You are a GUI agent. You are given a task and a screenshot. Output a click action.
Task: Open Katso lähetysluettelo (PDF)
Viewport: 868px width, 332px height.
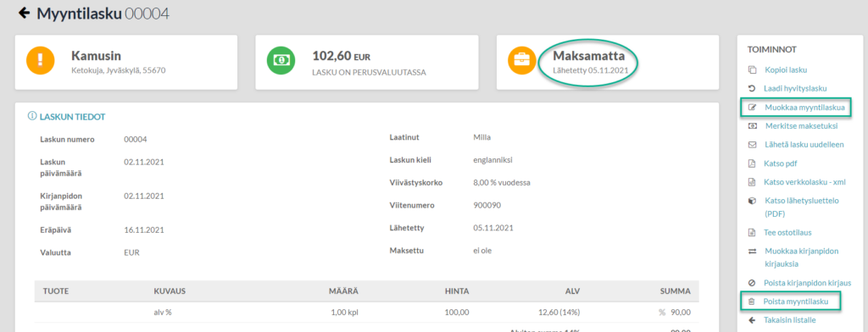click(x=802, y=207)
